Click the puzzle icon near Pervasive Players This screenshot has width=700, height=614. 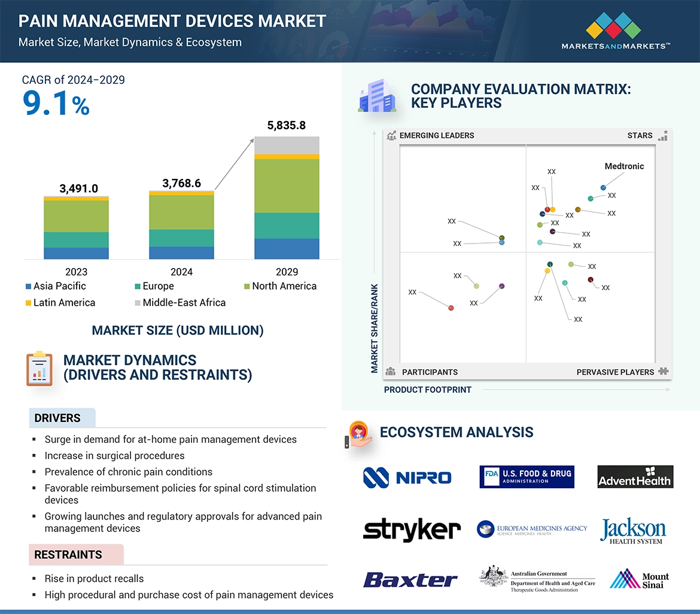pyautogui.click(x=663, y=372)
